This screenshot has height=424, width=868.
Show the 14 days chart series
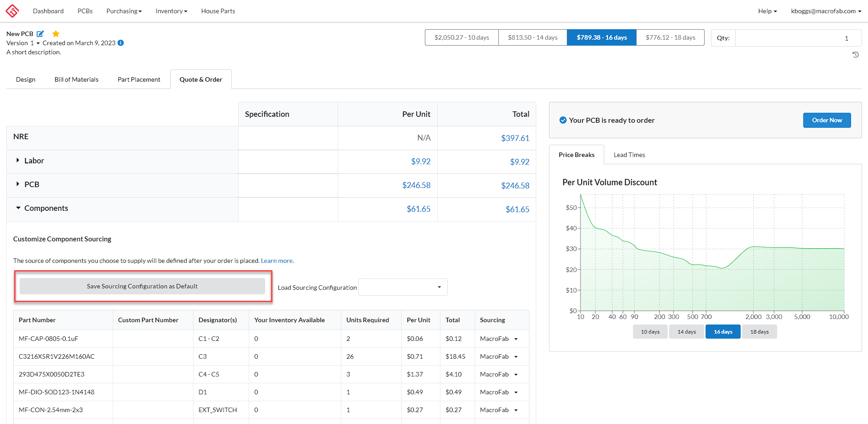coord(686,332)
